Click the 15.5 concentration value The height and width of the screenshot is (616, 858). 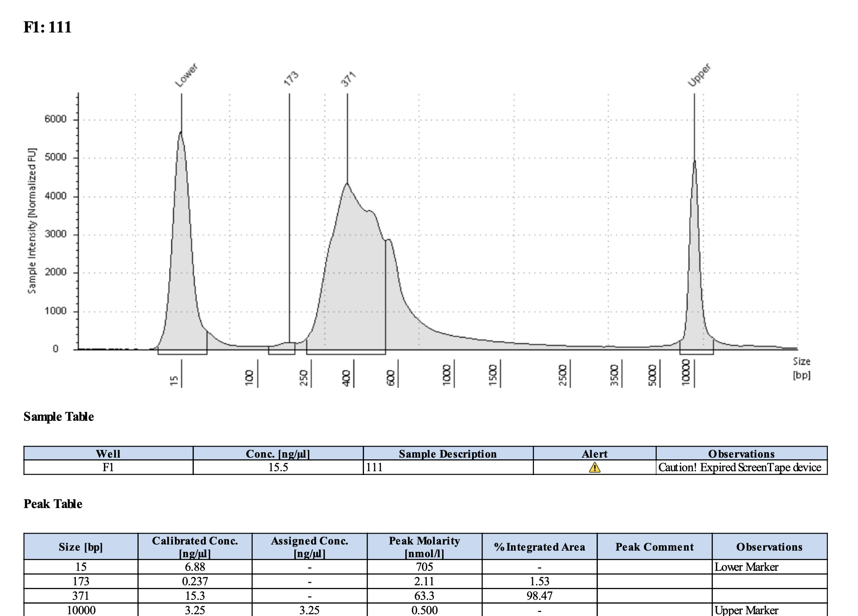click(x=278, y=467)
